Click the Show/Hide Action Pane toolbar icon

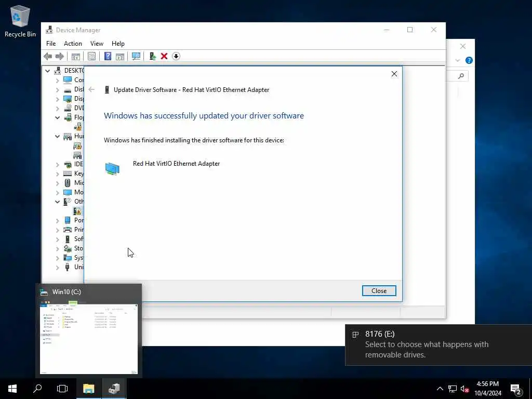[x=120, y=56]
